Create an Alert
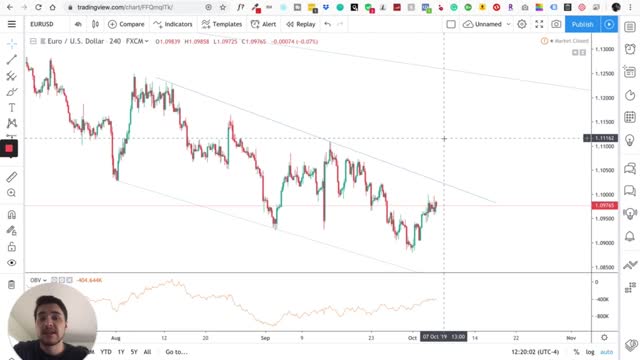This screenshot has width=640, height=360. pos(263,24)
